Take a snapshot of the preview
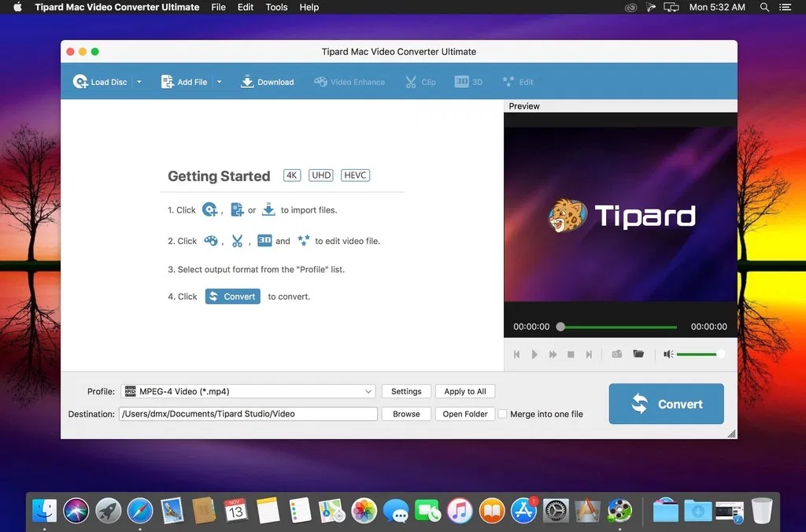806x532 pixels. click(616, 354)
